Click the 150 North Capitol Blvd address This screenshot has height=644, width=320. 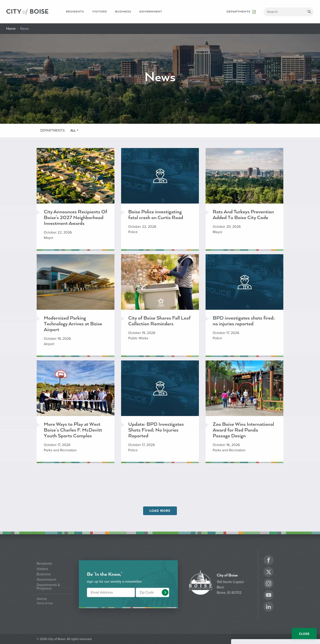230,584
